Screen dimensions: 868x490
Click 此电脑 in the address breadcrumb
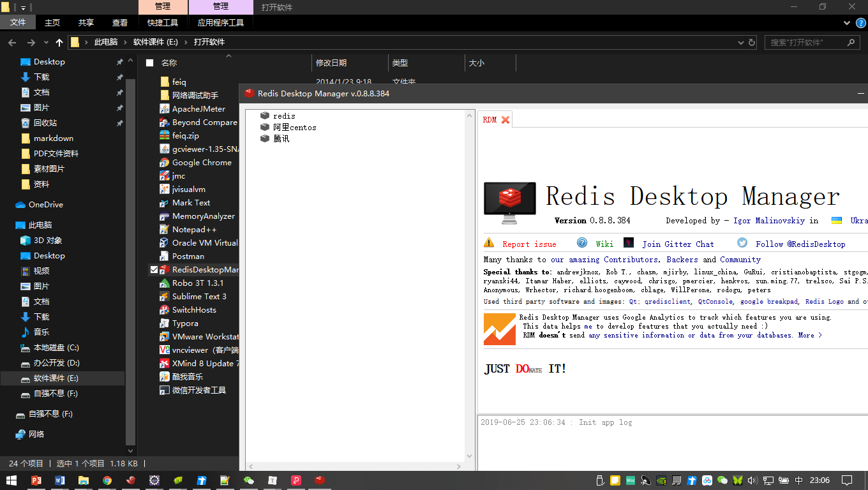point(106,42)
